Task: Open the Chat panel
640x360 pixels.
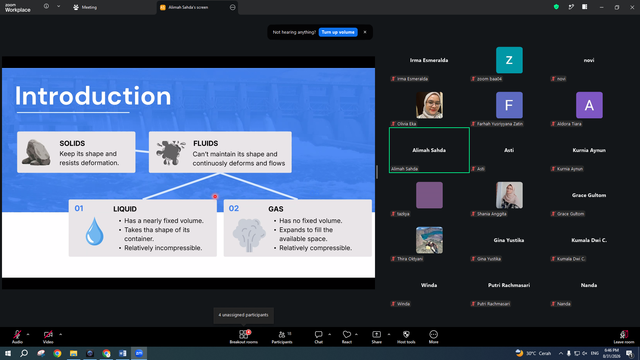Action: (x=318, y=337)
